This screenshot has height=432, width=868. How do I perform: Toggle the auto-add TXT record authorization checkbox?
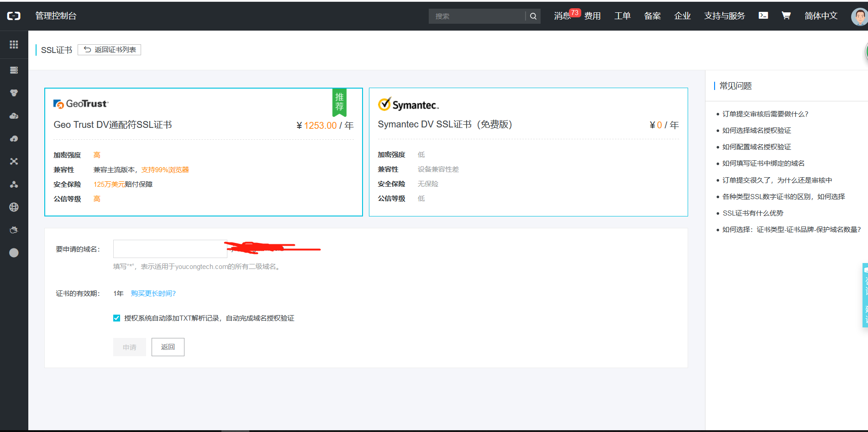[x=116, y=318]
